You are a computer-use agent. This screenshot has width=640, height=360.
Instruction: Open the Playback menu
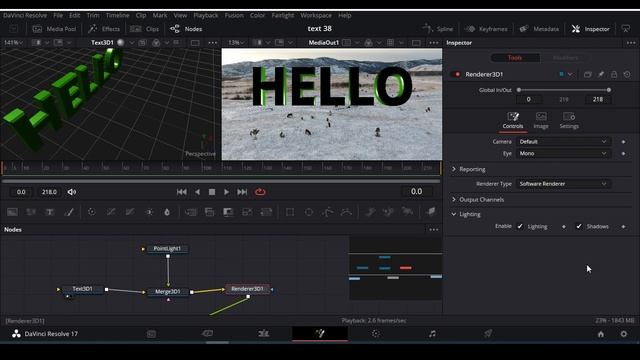[206, 16]
